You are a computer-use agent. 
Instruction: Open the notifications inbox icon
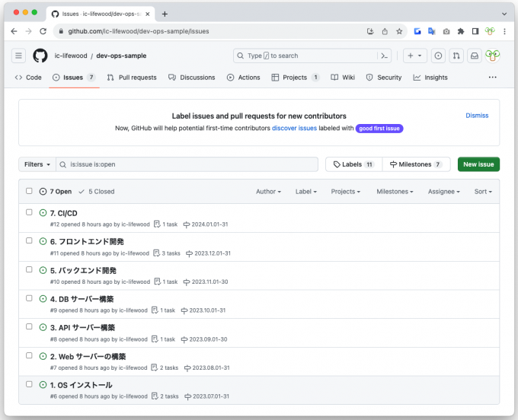coord(474,56)
